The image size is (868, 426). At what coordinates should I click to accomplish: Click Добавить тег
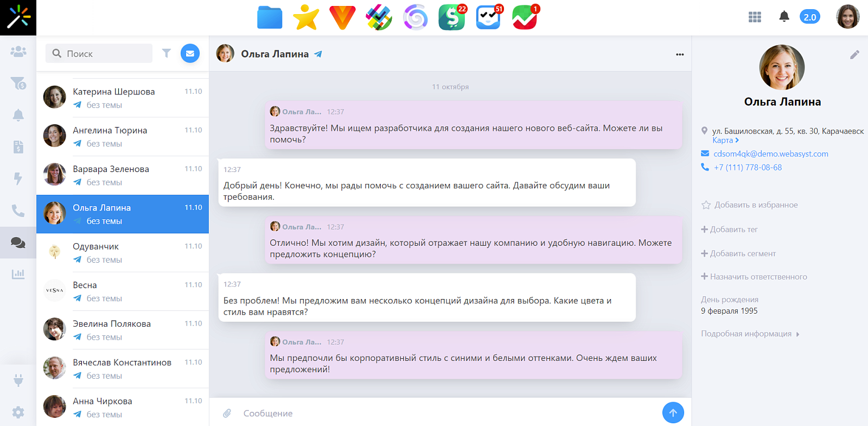click(x=729, y=229)
